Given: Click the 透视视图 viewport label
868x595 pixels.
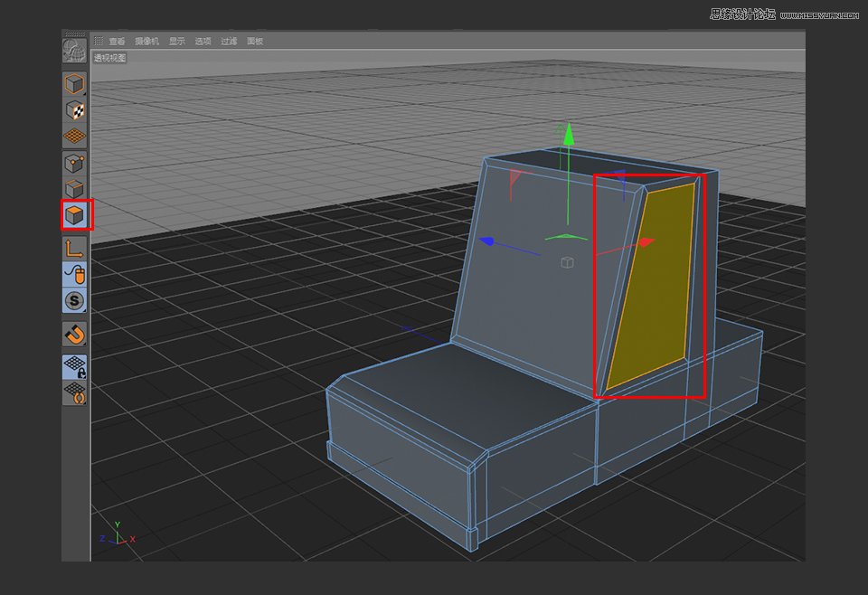Looking at the screenshot, I should tap(108, 56).
